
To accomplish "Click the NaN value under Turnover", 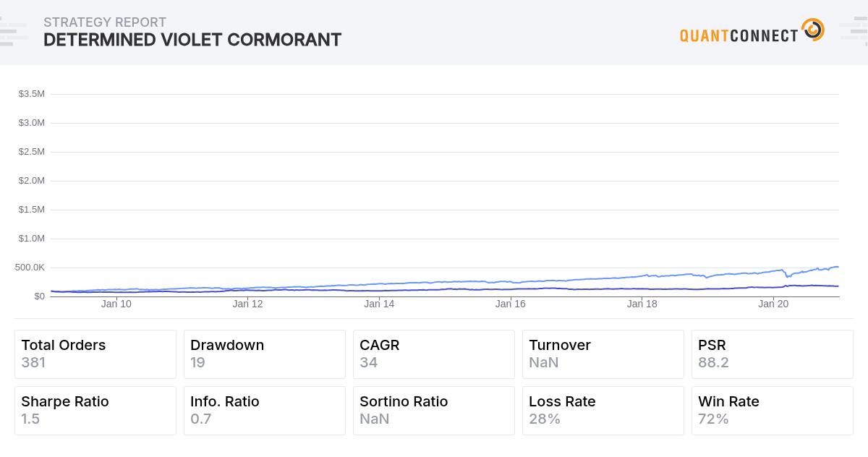I will (544, 362).
